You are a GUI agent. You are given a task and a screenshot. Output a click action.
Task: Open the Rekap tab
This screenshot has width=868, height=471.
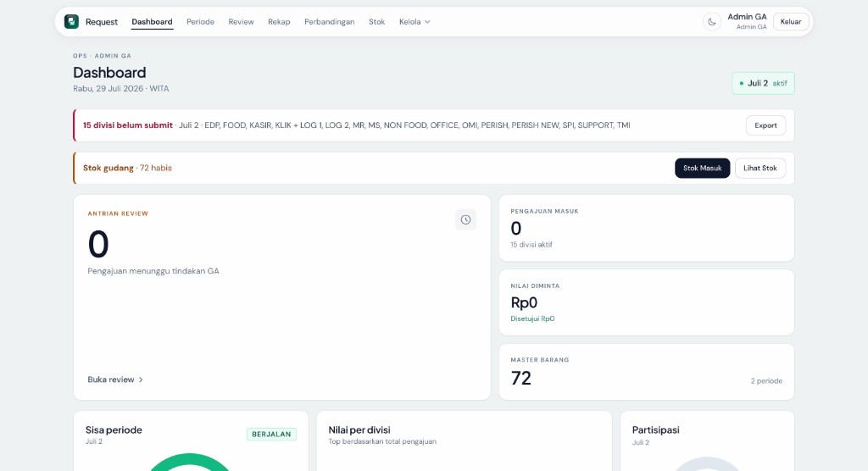pos(279,22)
